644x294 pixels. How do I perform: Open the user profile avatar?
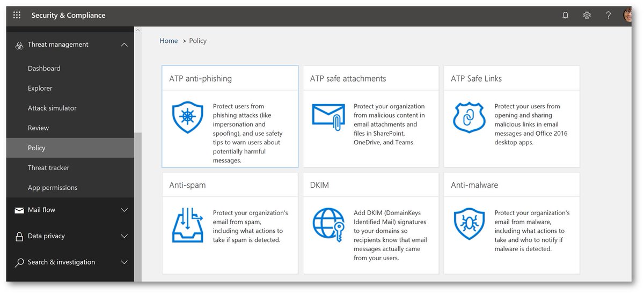click(x=627, y=15)
